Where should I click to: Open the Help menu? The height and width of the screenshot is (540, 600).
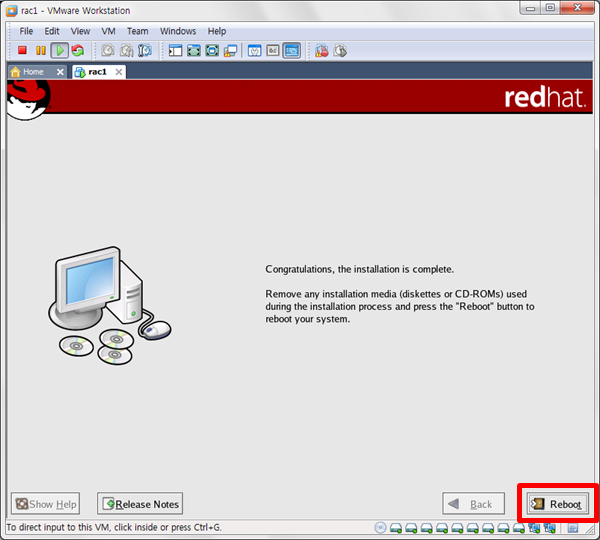pyautogui.click(x=217, y=31)
